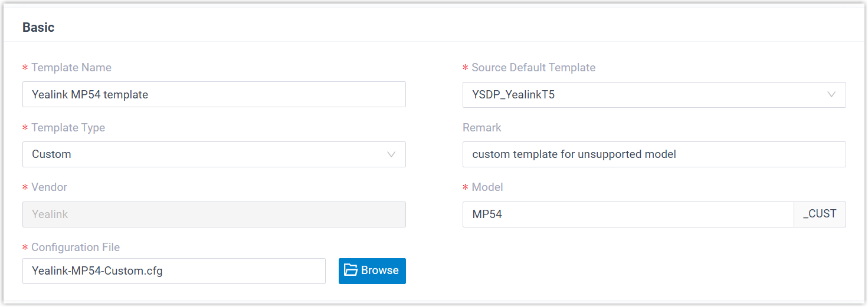Click the _CUST suffix next to Model
The width and height of the screenshot is (868, 307).
pos(820,214)
